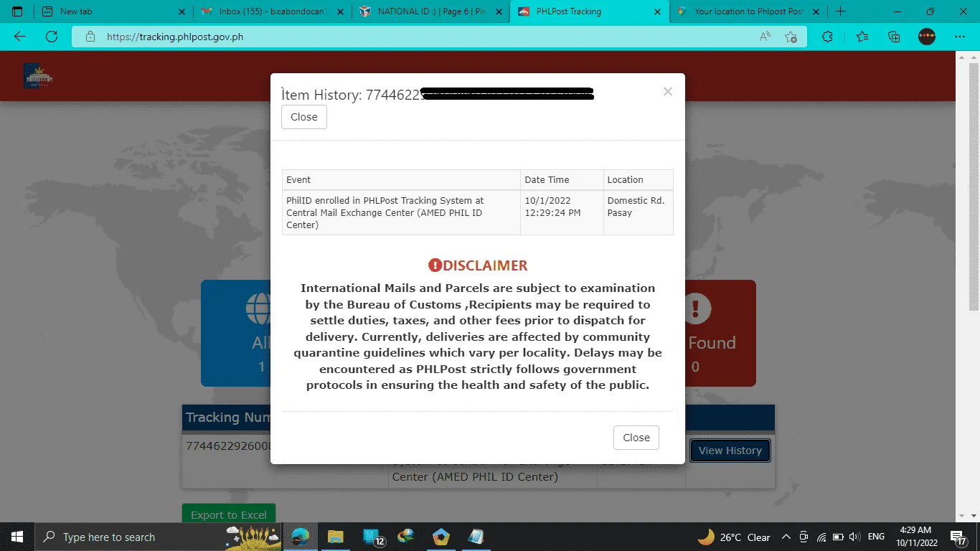Open Collections icon in Edge toolbar
The height and width of the screenshot is (551, 980).
pos(894,37)
